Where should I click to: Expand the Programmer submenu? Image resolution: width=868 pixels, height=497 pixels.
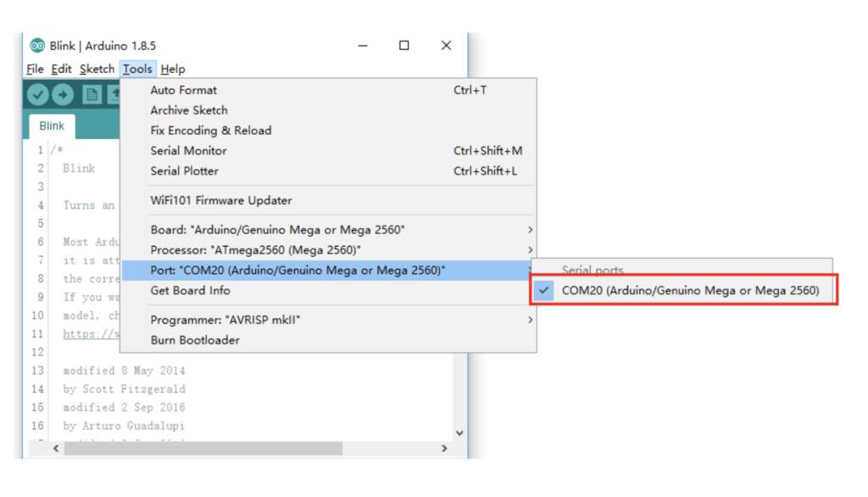click(329, 320)
